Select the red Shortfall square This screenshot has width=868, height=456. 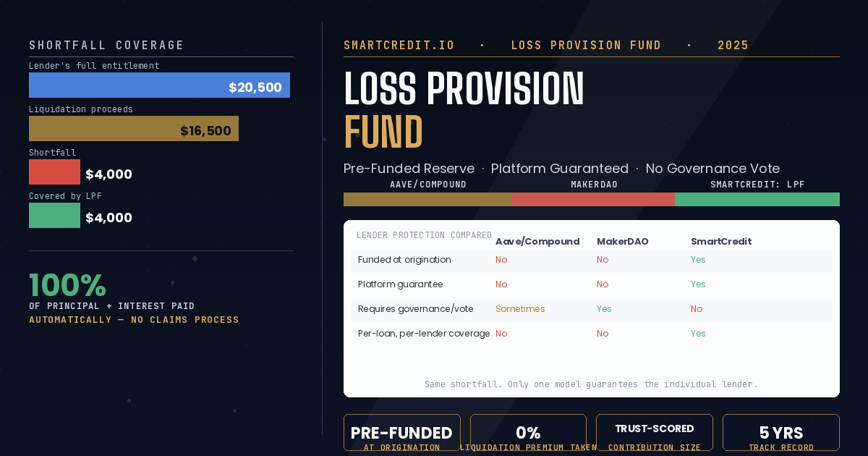54,172
